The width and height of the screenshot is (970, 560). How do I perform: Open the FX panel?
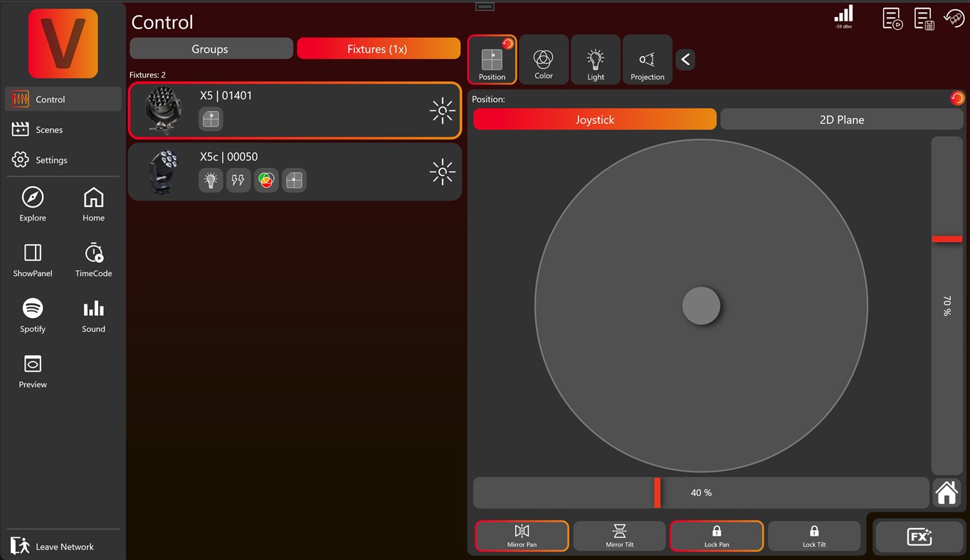(x=919, y=537)
